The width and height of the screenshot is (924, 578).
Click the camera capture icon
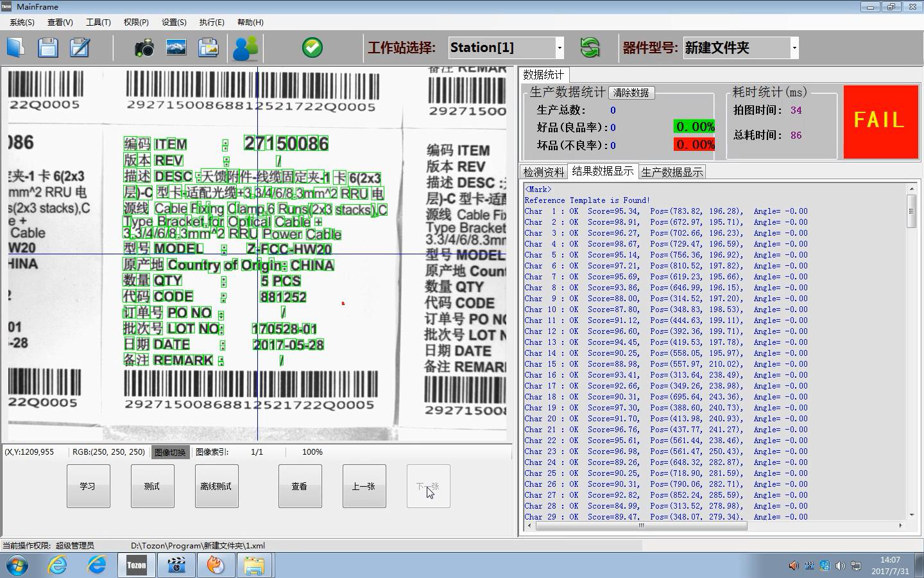tap(144, 48)
